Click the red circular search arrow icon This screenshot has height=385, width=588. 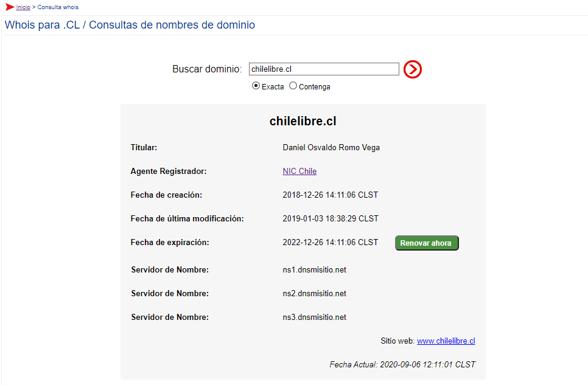point(413,69)
